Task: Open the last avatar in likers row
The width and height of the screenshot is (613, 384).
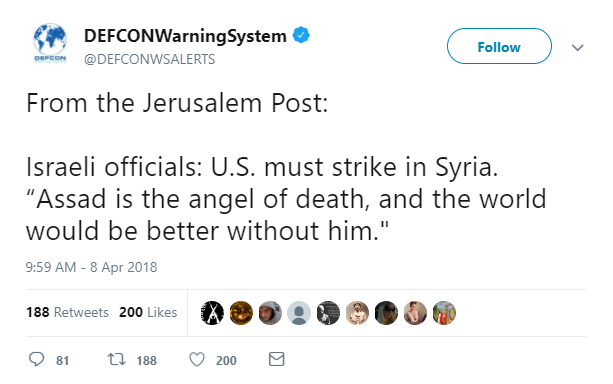Action: [x=444, y=313]
